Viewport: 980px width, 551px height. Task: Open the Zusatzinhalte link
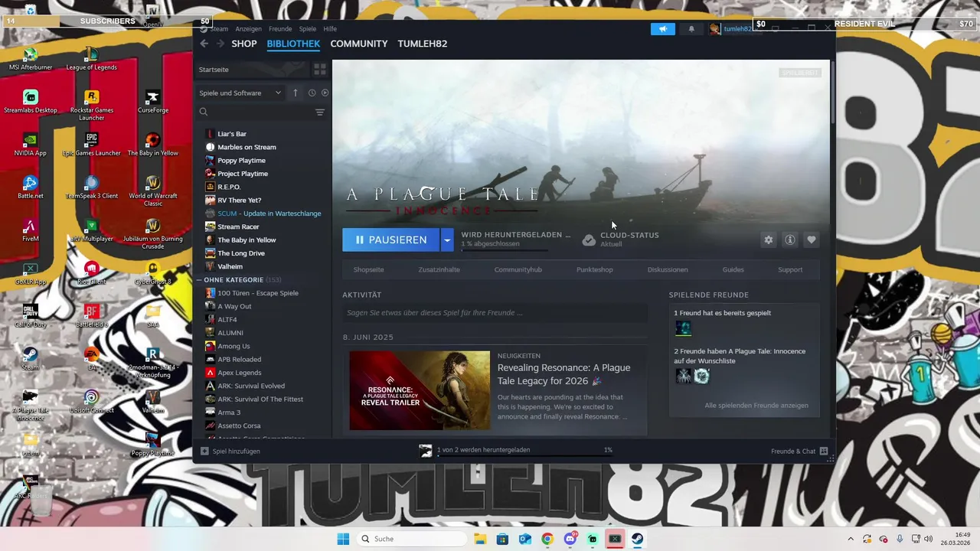coord(439,269)
